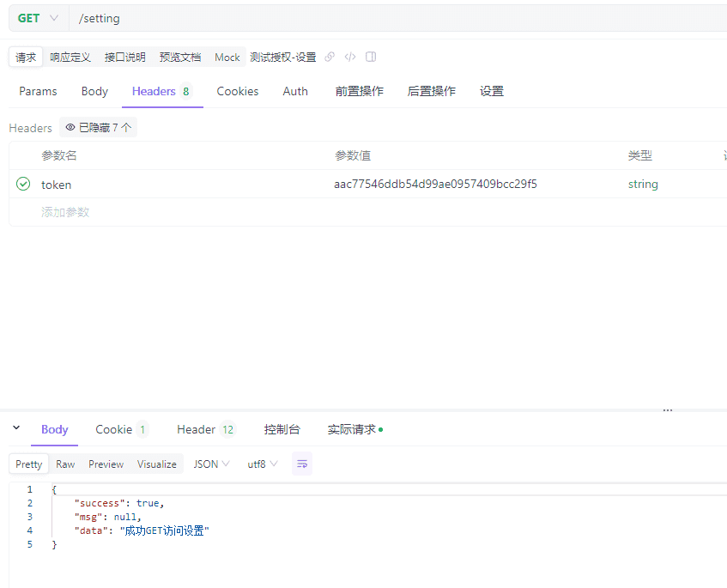Show the 7 hidden headers

(99, 128)
